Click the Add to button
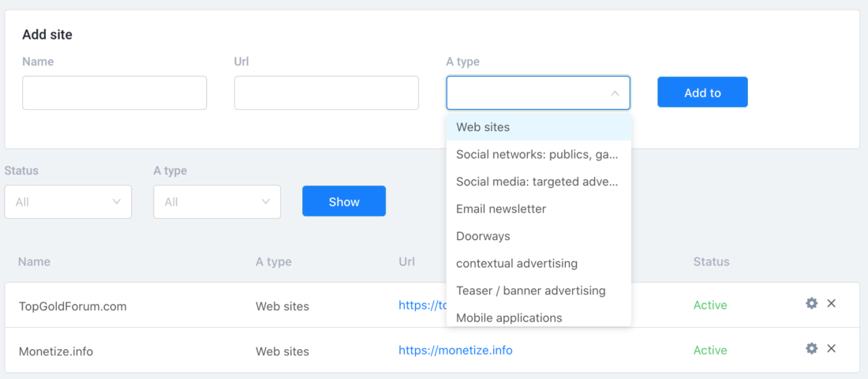This screenshot has height=379, width=868. tap(702, 92)
